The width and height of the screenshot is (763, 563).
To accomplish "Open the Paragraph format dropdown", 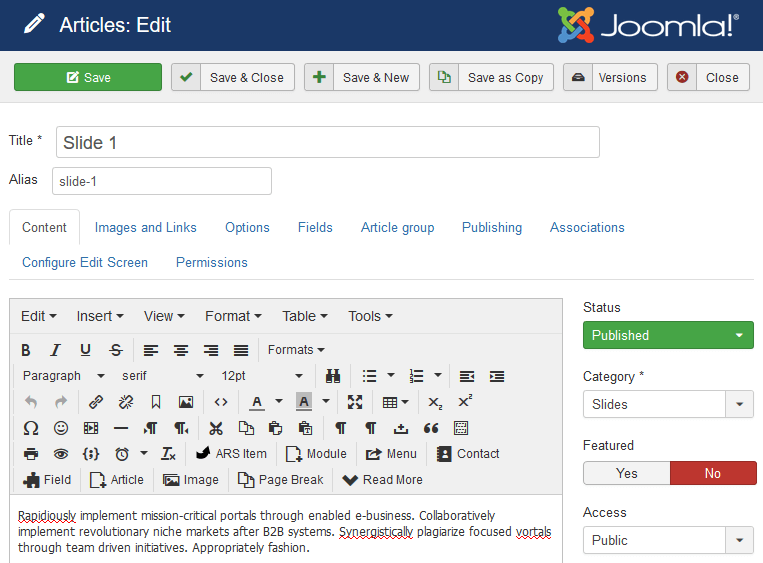I will (x=64, y=376).
